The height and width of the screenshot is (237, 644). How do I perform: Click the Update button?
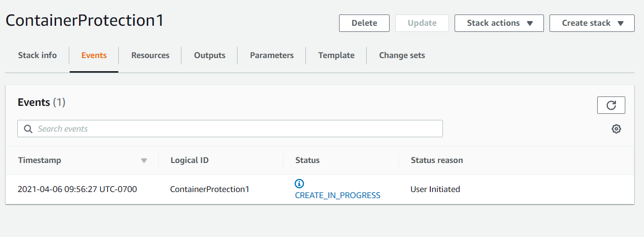pos(422,23)
